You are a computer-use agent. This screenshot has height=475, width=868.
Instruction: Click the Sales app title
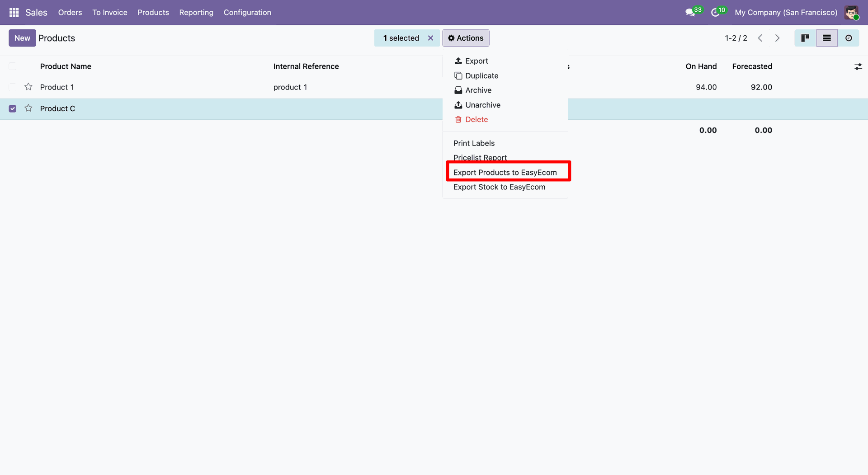36,12
